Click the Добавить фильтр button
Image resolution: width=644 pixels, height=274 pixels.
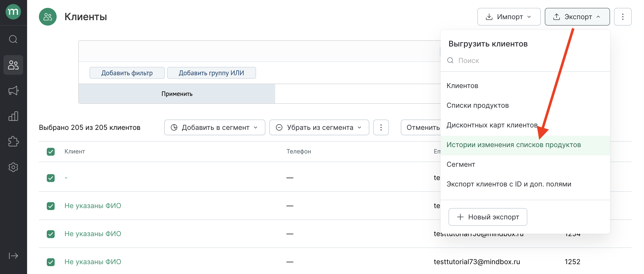point(127,73)
